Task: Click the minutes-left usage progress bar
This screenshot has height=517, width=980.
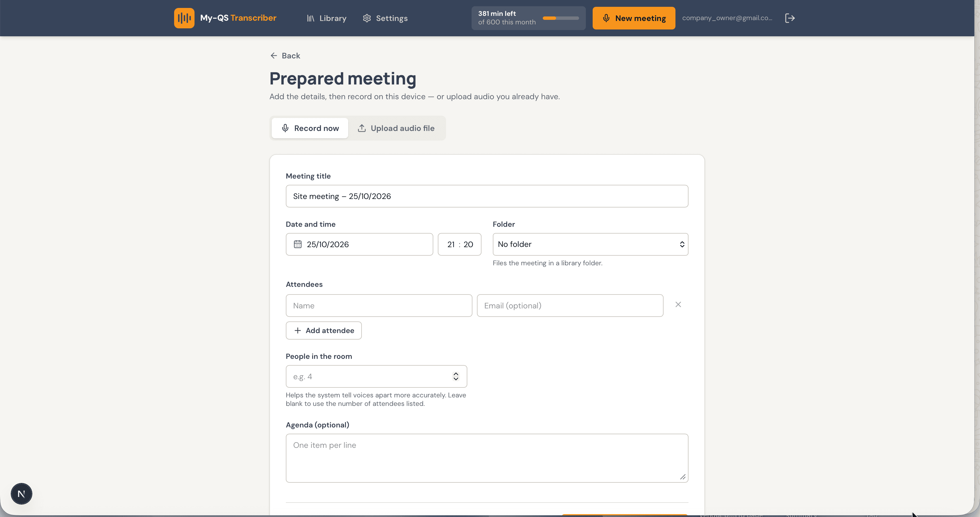Action: coord(561,18)
